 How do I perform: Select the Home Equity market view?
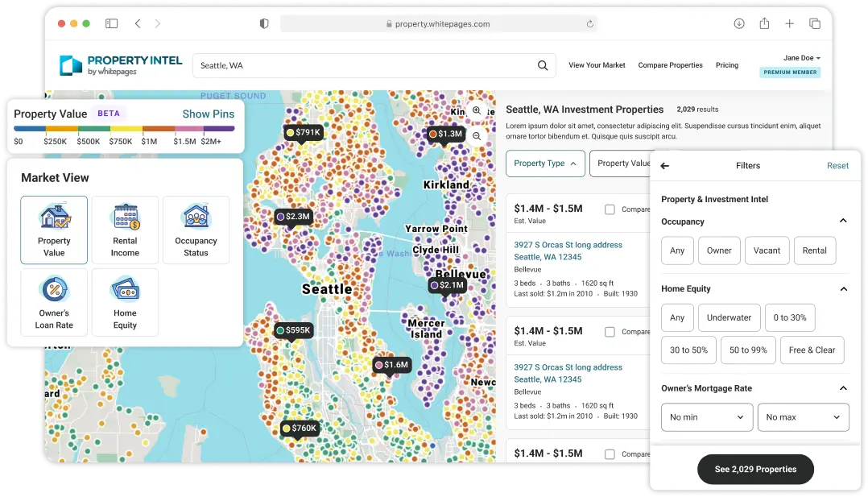pyautogui.click(x=125, y=303)
